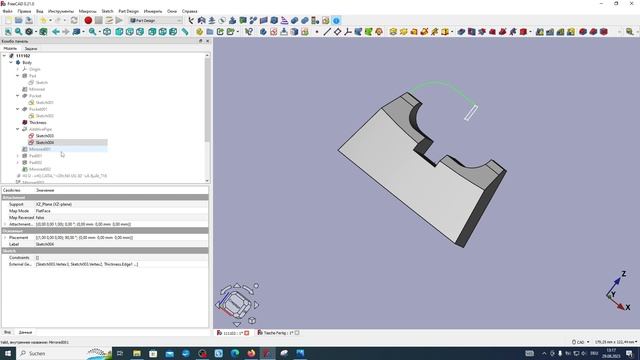Float the combo panel via undock button

click(x=200, y=41)
